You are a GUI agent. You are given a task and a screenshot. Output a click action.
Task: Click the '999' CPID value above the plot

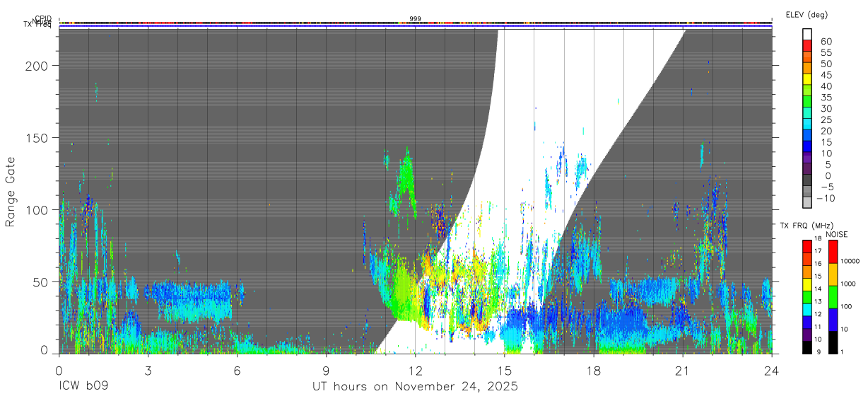click(x=416, y=19)
